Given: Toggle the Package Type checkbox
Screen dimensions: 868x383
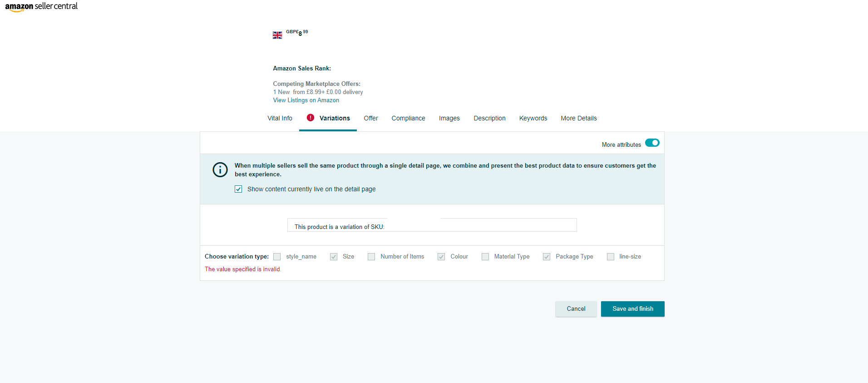Looking at the screenshot, I should pos(547,257).
